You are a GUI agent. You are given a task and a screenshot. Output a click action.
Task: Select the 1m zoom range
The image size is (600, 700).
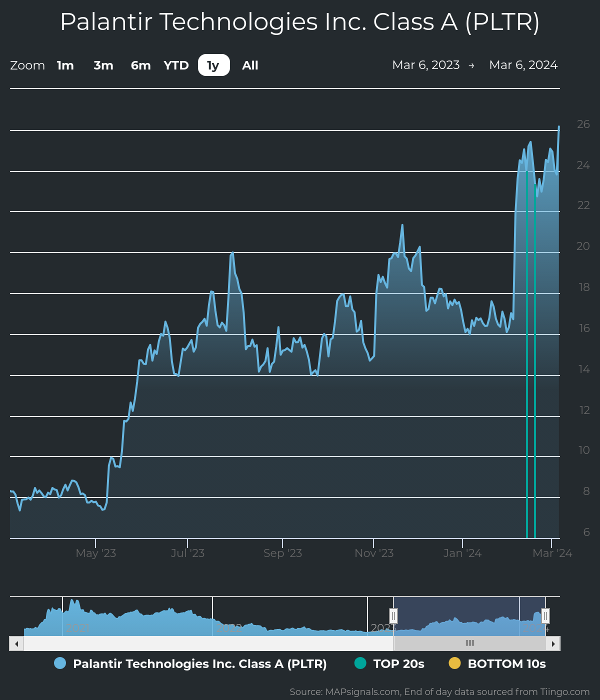[65, 65]
